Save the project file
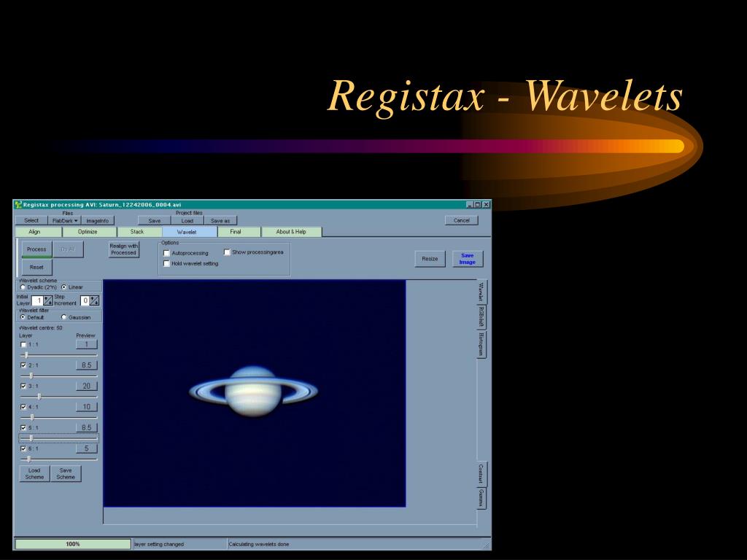 pyautogui.click(x=155, y=221)
